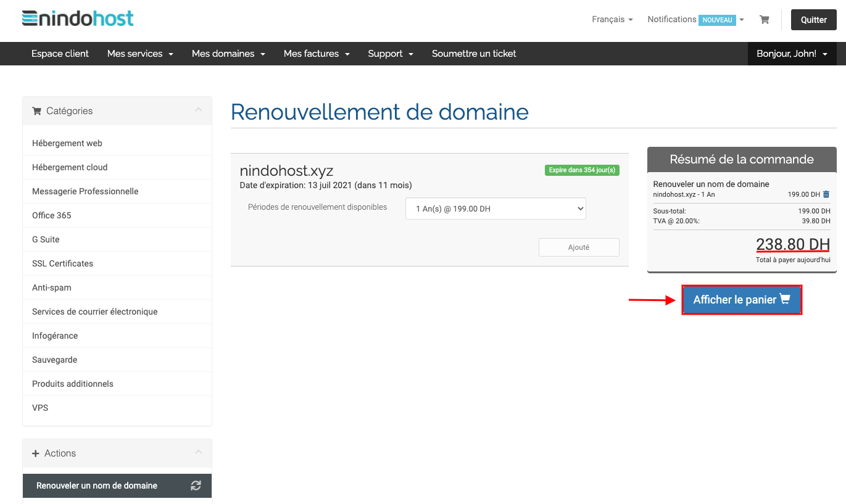Click the Date d'expiration text
Screen dimensions: 846x504
(326, 185)
